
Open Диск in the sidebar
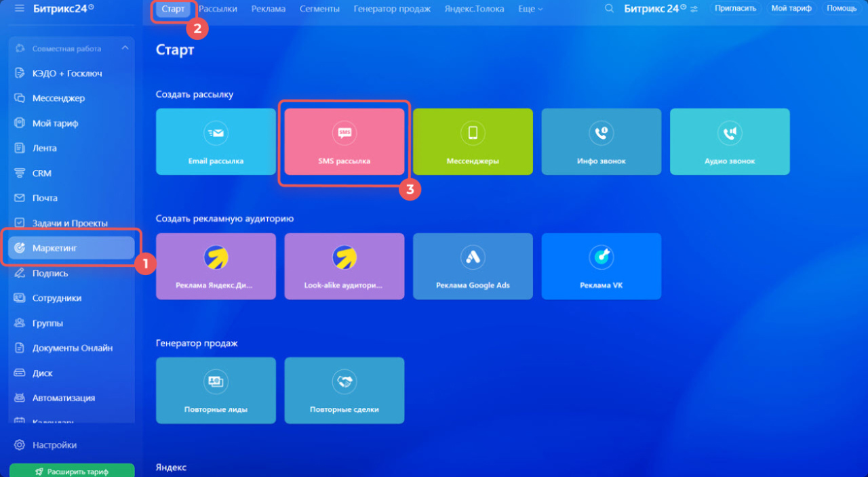71,373
